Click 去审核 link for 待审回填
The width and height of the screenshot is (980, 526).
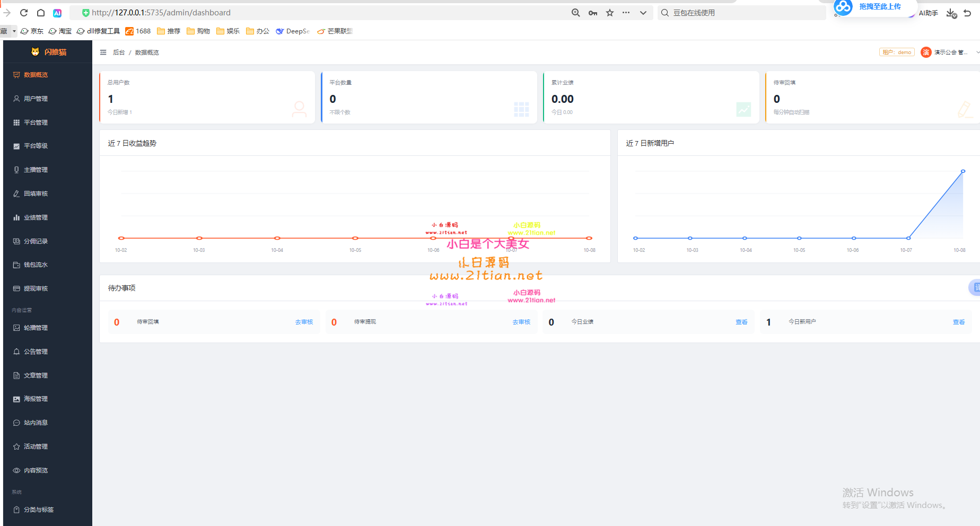click(x=304, y=322)
